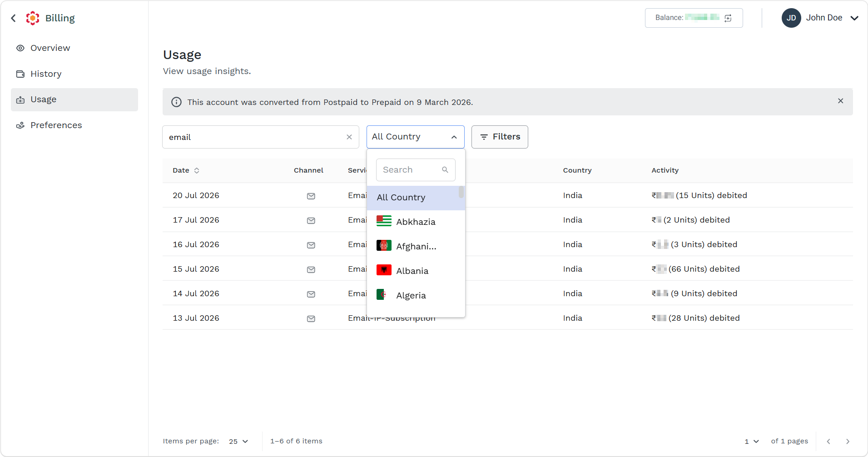This screenshot has width=868, height=457.
Task: Click the balance refresh icon
Action: (x=728, y=18)
